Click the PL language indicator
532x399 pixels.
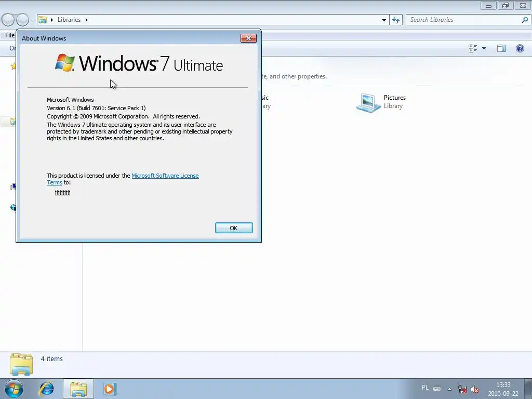[x=425, y=388]
